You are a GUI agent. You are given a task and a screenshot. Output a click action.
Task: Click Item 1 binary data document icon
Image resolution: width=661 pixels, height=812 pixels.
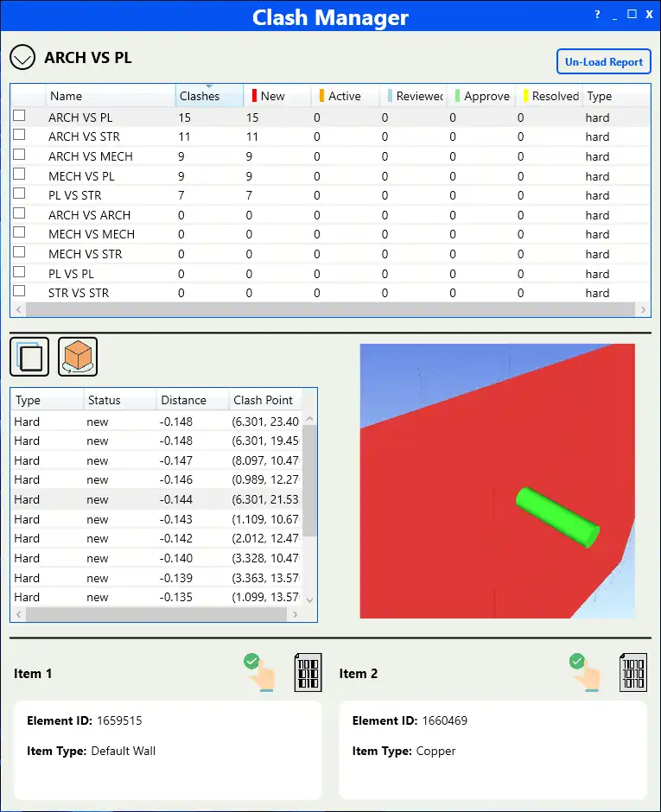[x=308, y=672]
